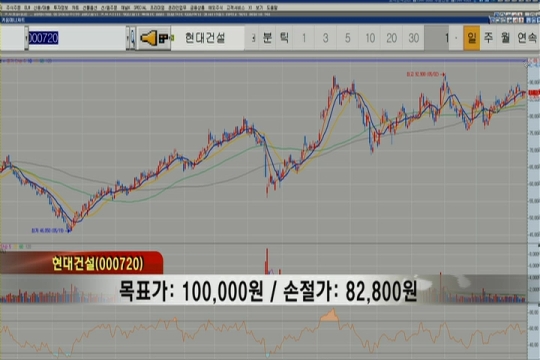Select the 틱 (tick) chart button
This screenshot has width=540, height=360.
(284, 38)
